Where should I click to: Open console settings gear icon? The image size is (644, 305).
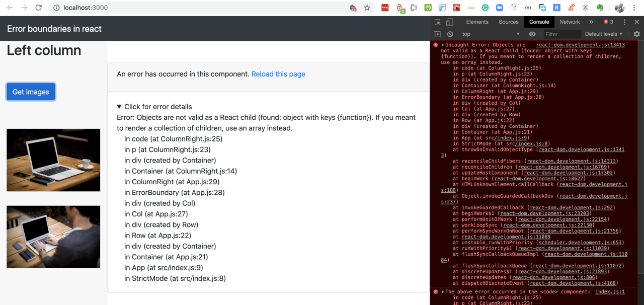click(x=636, y=34)
